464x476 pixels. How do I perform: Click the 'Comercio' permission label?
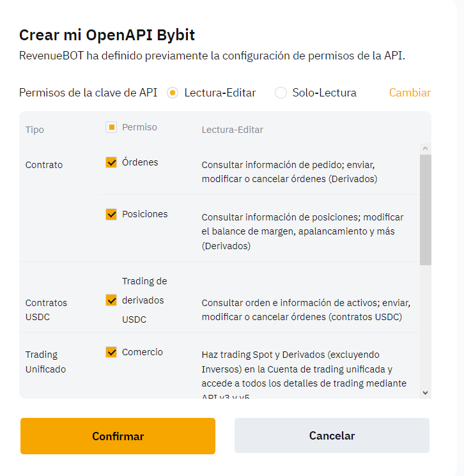(x=143, y=352)
